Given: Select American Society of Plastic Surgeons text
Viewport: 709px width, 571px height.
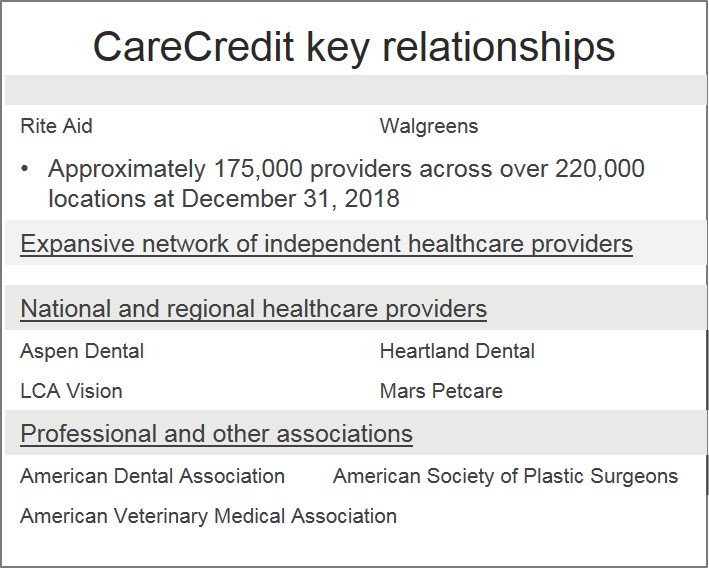Looking at the screenshot, I should (x=505, y=477).
